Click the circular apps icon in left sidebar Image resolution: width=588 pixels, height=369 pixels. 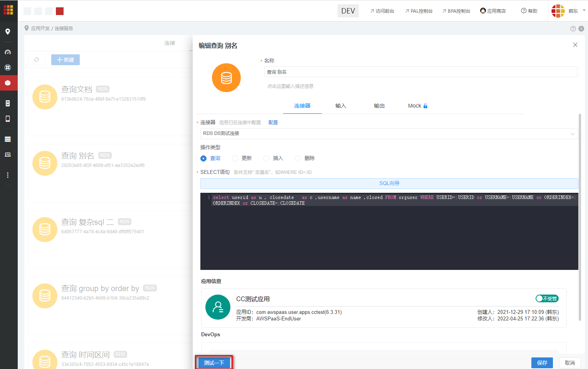pos(8,67)
